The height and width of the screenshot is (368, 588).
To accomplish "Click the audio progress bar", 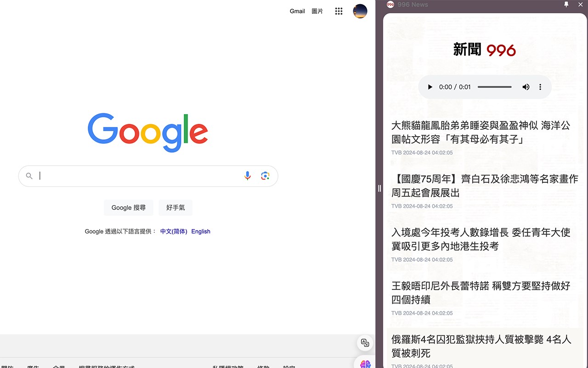I will tap(495, 87).
